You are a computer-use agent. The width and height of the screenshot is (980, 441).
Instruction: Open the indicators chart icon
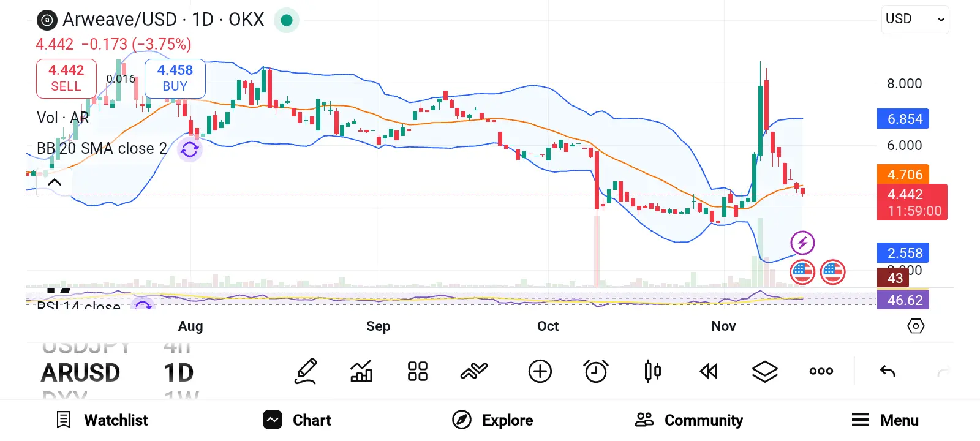click(x=361, y=371)
